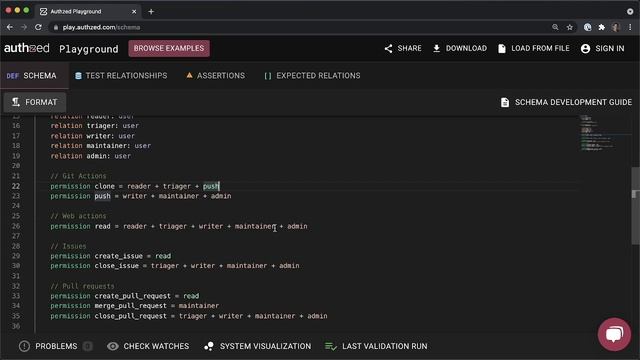Open the System Visualization panel
Image resolution: width=640 pixels, height=360 pixels.
[x=257, y=346]
